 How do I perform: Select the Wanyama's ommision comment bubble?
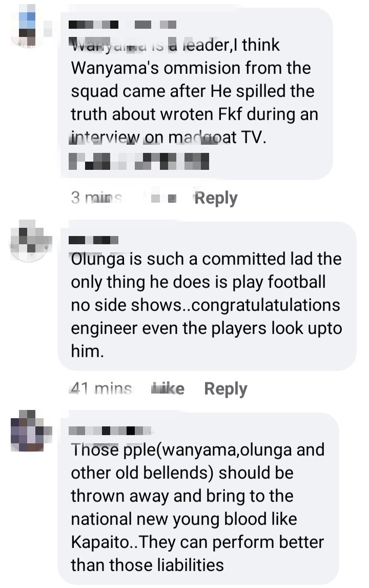[196, 94]
